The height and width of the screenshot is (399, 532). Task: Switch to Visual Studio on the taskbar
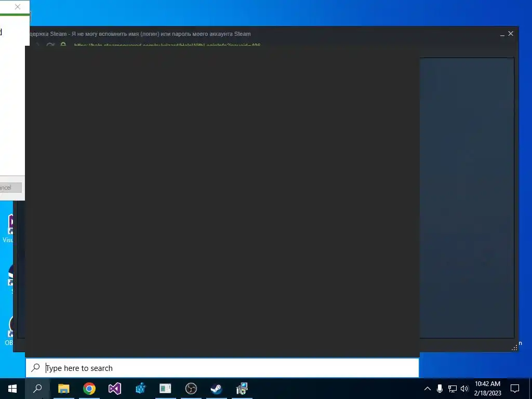click(115, 389)
